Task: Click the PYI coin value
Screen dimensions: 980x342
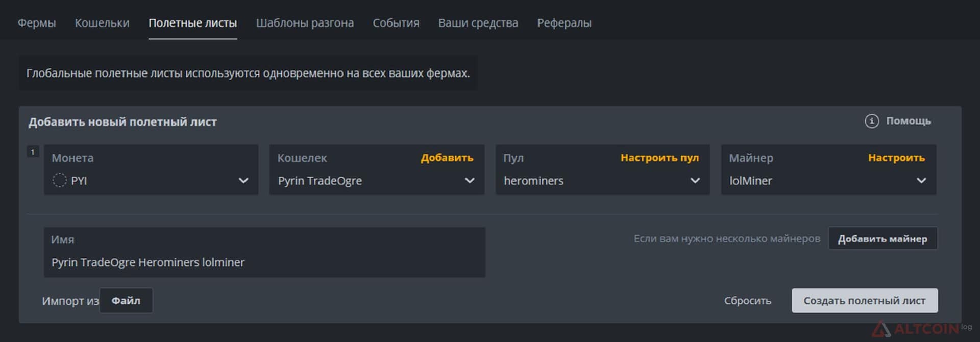Action: [x=79, y=181]
